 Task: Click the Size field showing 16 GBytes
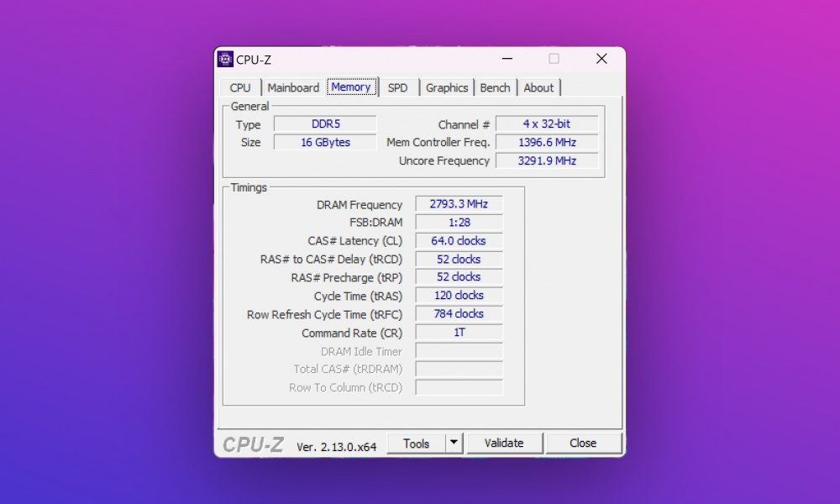(325, 143)
